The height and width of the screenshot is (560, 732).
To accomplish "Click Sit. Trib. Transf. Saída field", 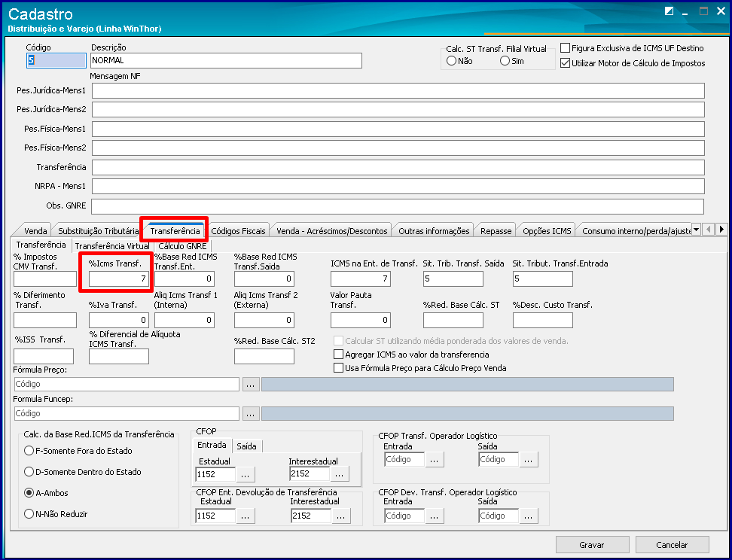I will tap(453, 279).
